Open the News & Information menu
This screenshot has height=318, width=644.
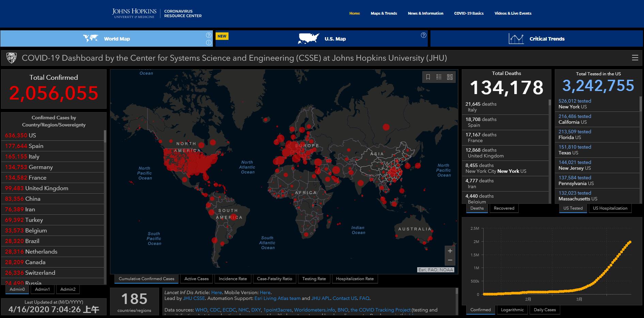pyautogui.click(x=425, y=13)
